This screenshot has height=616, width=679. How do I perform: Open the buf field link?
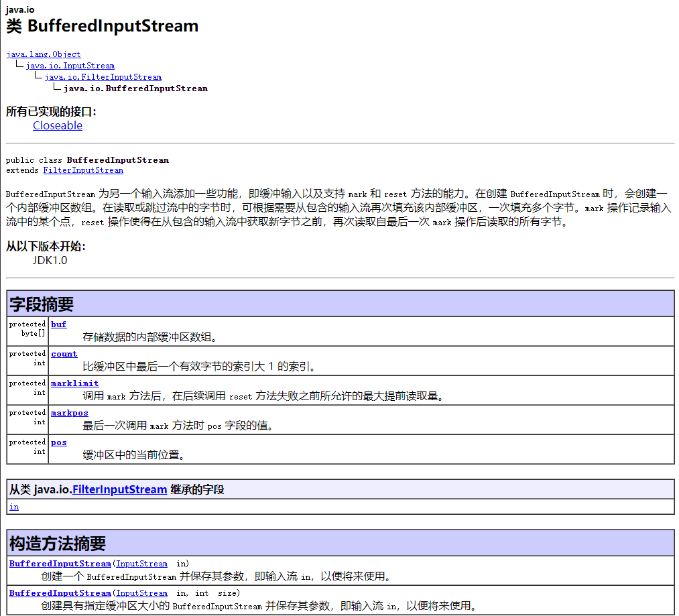click(58, 324)
